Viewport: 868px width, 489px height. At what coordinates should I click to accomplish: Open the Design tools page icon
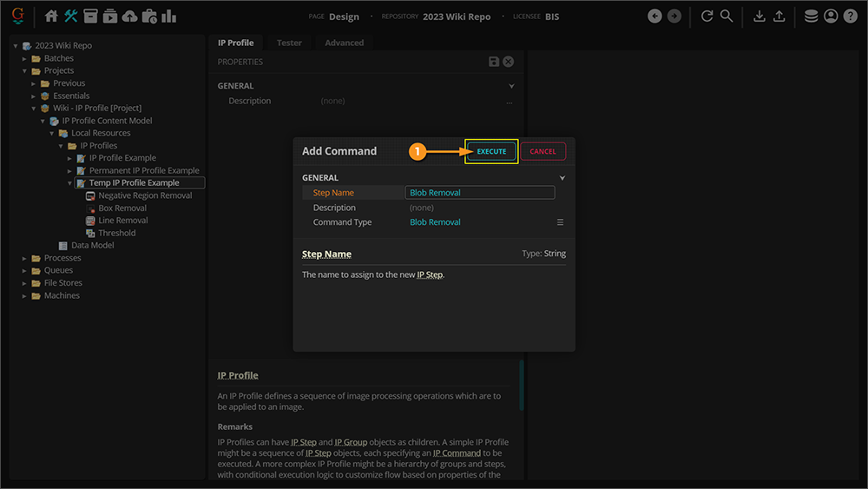(x=71, y=16)
